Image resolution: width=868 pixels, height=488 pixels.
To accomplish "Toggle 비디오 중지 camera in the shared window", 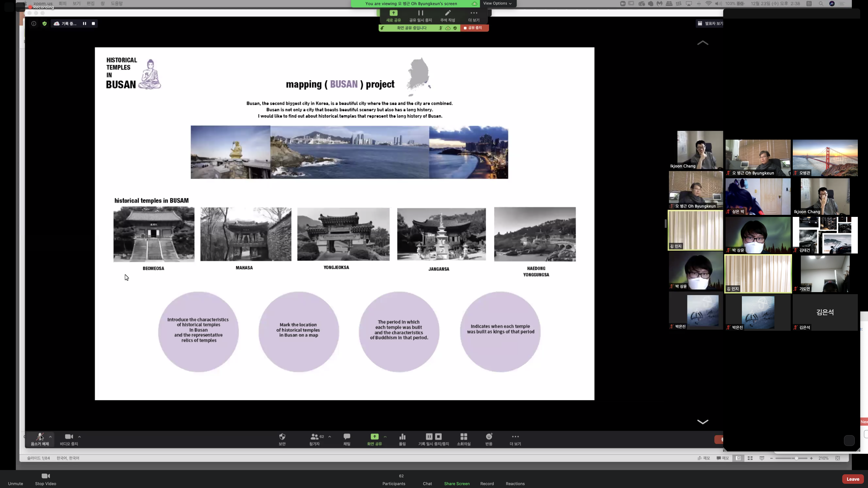I will (x=69, y=440).
